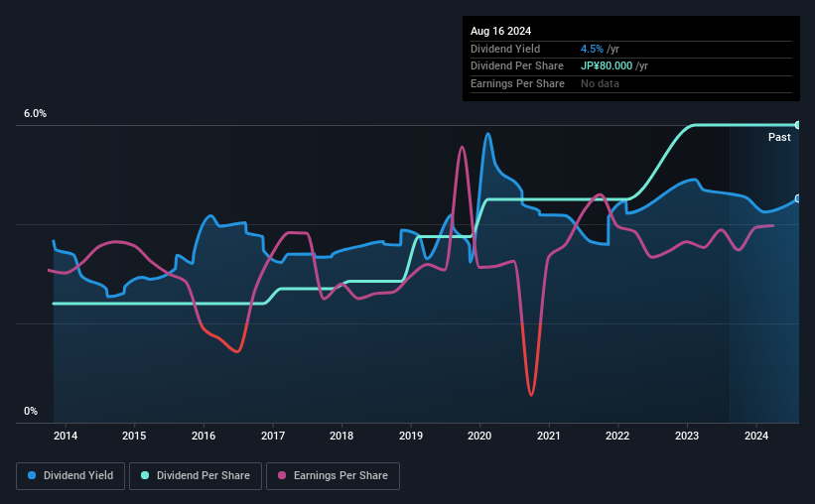Click the teal Dividend Per Share legend dot

pyautogui.click(x=145, y=475)
